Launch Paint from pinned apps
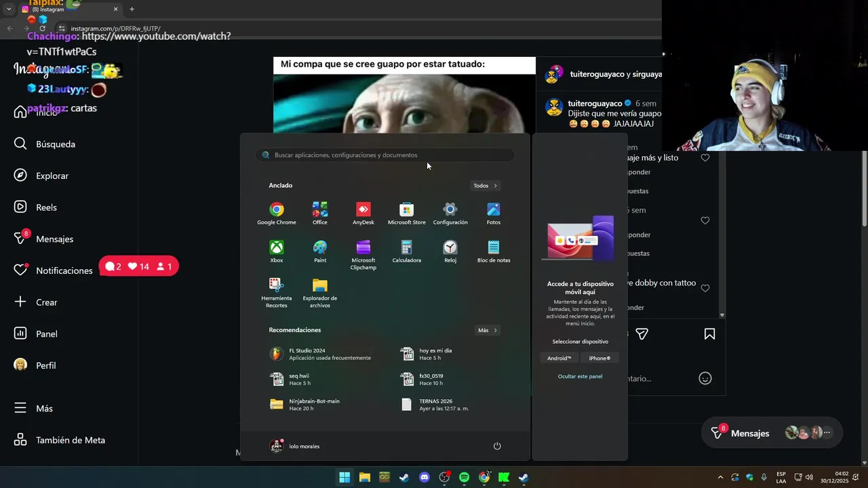868x488 pixels. (320, 251)
